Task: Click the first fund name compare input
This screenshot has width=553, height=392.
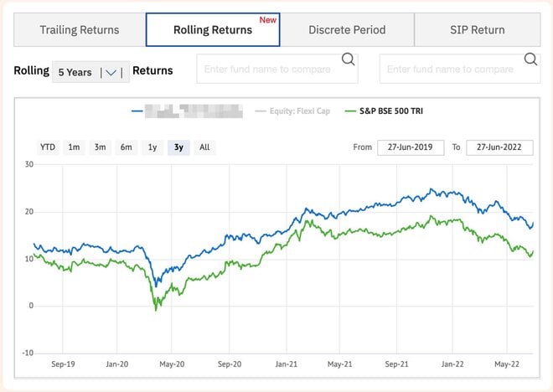Action: [268, 69]
